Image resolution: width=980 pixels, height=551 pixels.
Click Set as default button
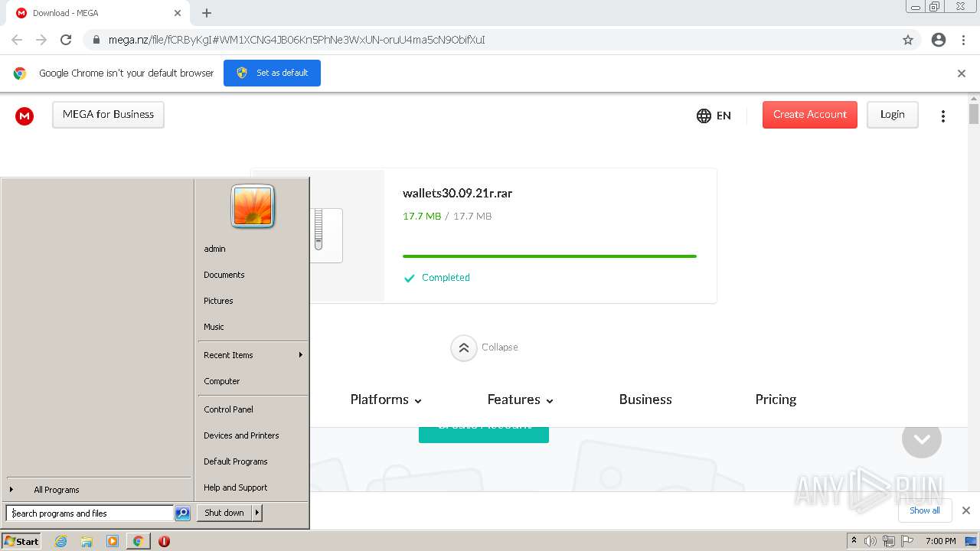pyautogui.click(x=272, y=73)
